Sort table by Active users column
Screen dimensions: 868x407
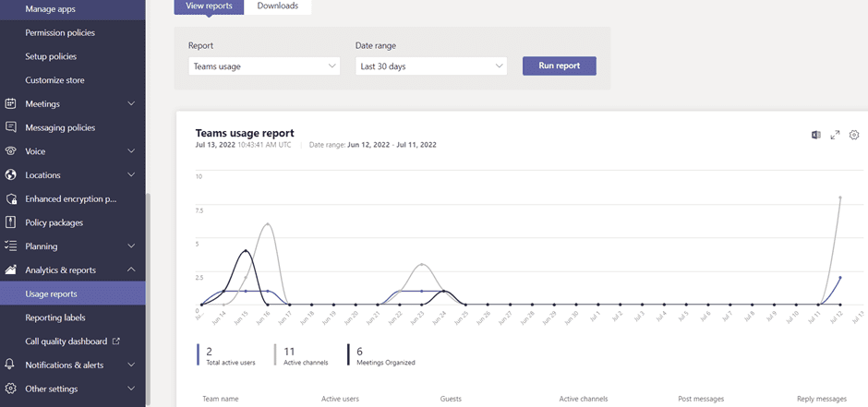340,399
